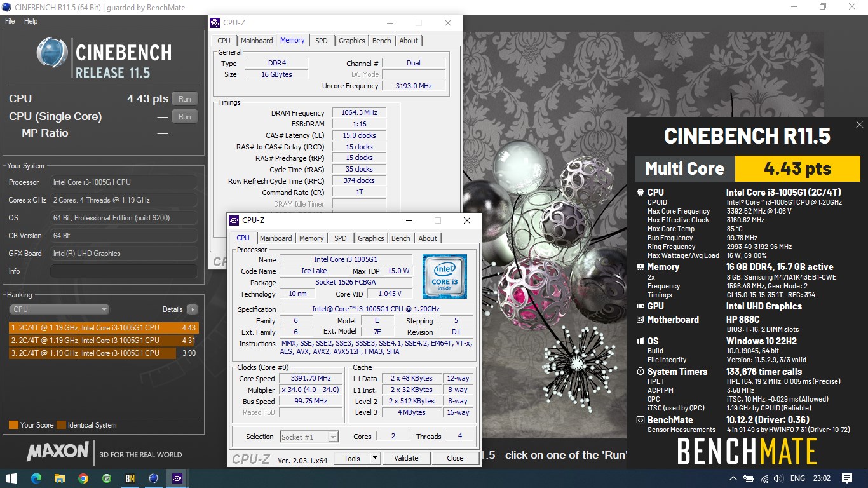868x488 pixels.
Task: Close the BenchMate result panel with X
Action: (x=859, y=125)
